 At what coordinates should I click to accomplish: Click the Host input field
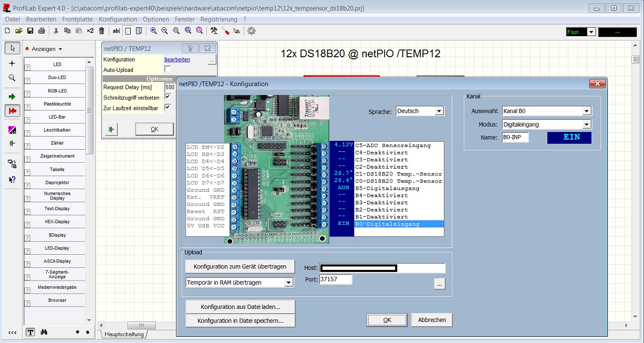[x=382, y=268]
